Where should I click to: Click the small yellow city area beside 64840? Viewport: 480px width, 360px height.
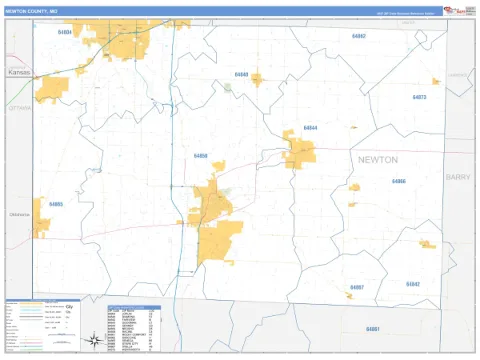[257, 79]
